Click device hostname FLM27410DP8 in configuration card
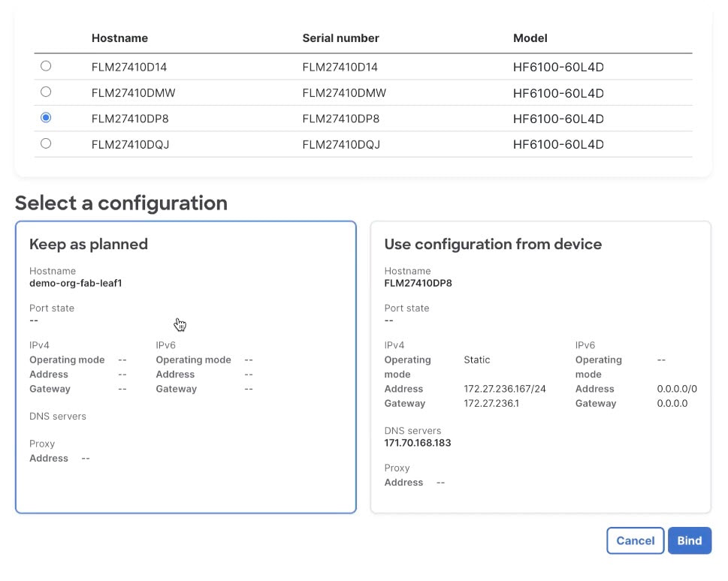Viewport: 728px width, 581px height. point(418,283)
